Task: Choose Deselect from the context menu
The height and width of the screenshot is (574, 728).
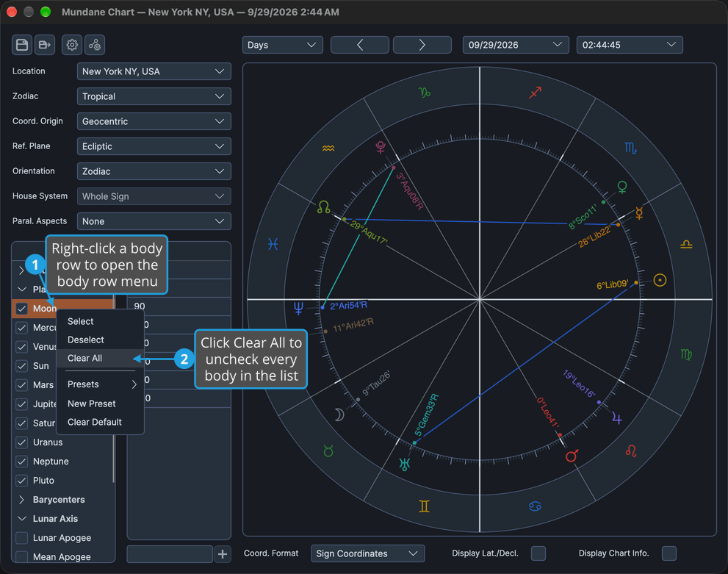Action: (x=100, y=340)
